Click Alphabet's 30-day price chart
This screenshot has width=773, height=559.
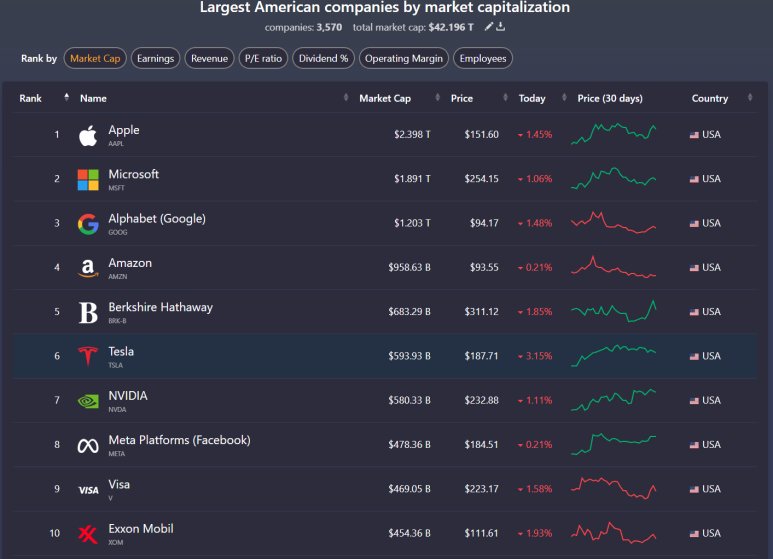coord(614,222)
